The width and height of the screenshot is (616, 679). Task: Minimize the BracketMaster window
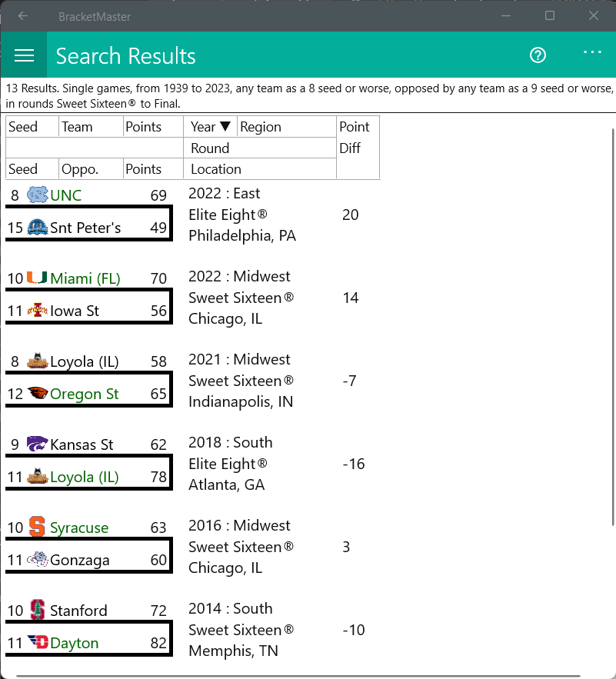(506, 16)
